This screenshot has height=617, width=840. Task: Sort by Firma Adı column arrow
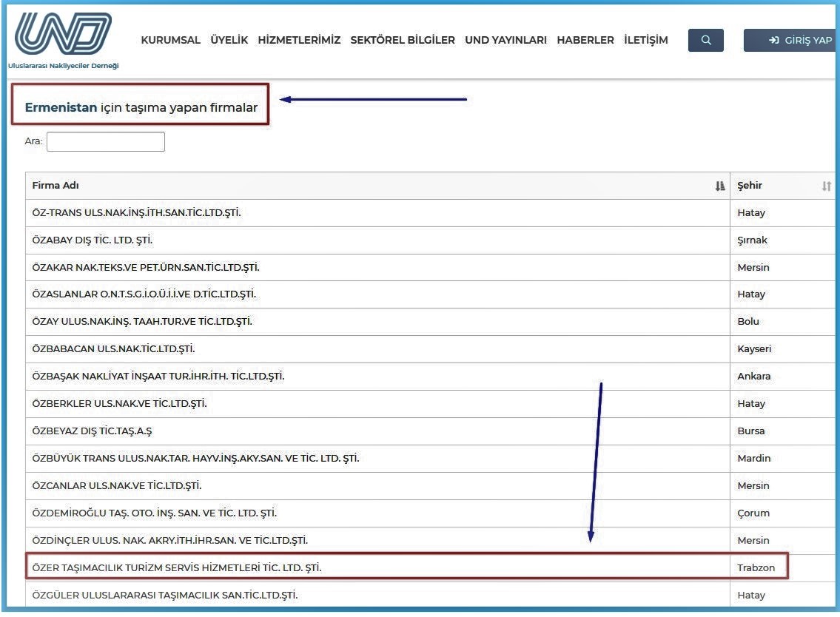720,186
